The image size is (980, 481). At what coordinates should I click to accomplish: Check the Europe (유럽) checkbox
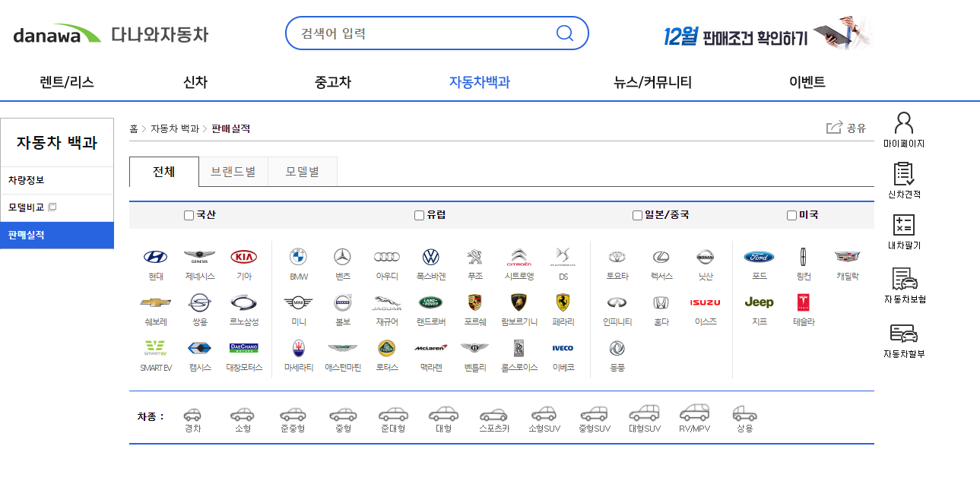419,215
